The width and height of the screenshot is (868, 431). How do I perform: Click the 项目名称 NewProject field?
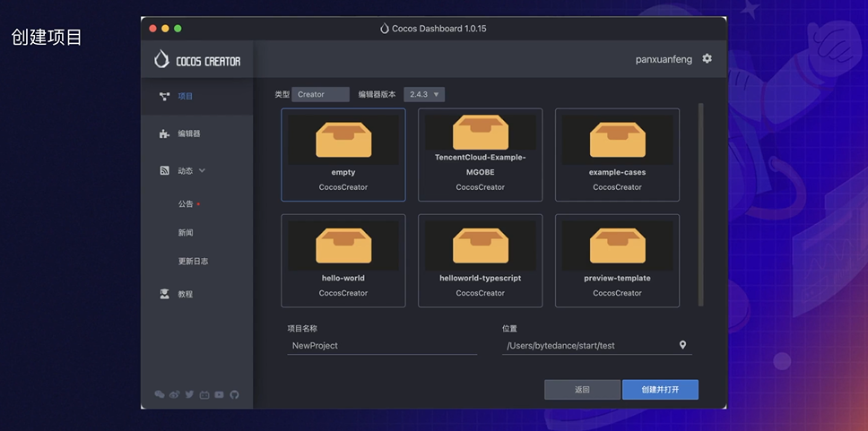tap(382, 346)
